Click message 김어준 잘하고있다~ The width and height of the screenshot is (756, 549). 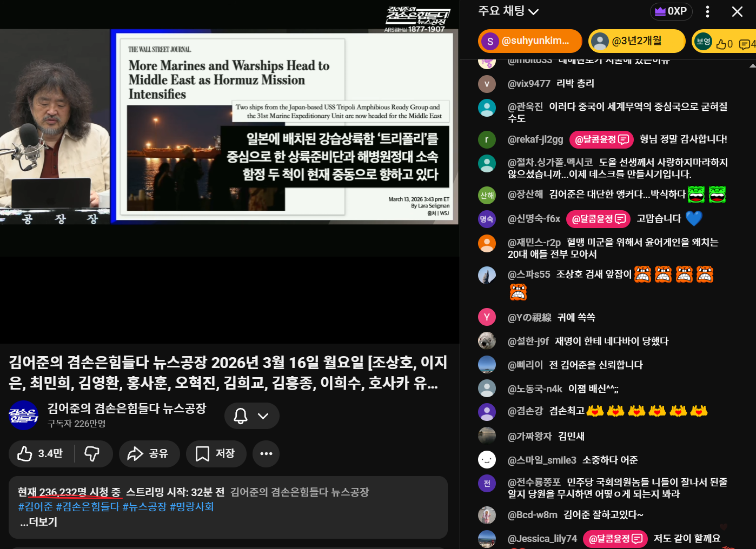tap(604, 515)
